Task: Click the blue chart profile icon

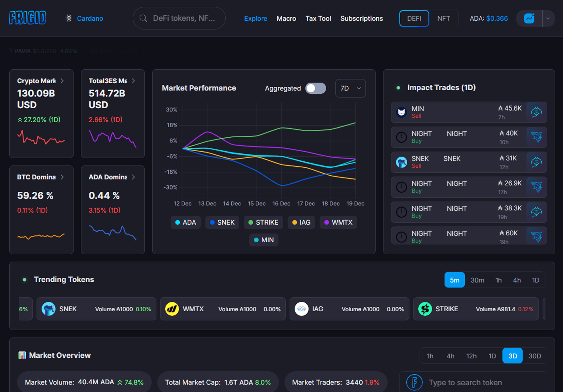Action: 529,18
